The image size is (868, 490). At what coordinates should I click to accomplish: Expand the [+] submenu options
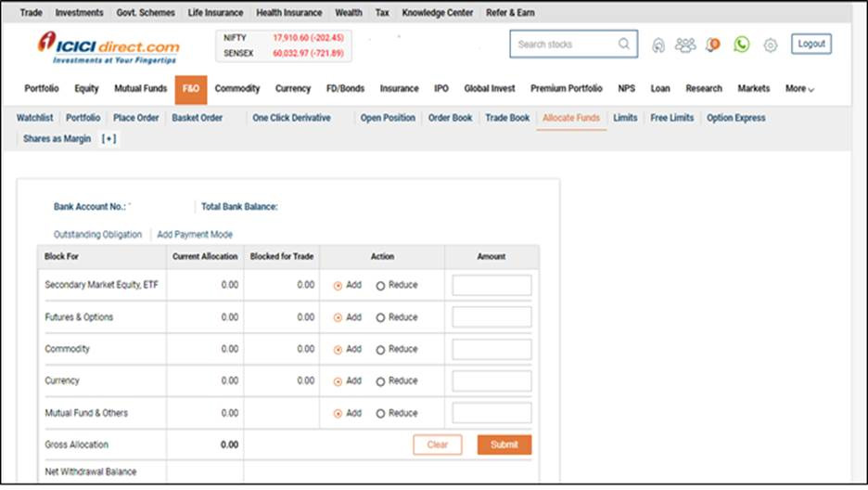108,139
